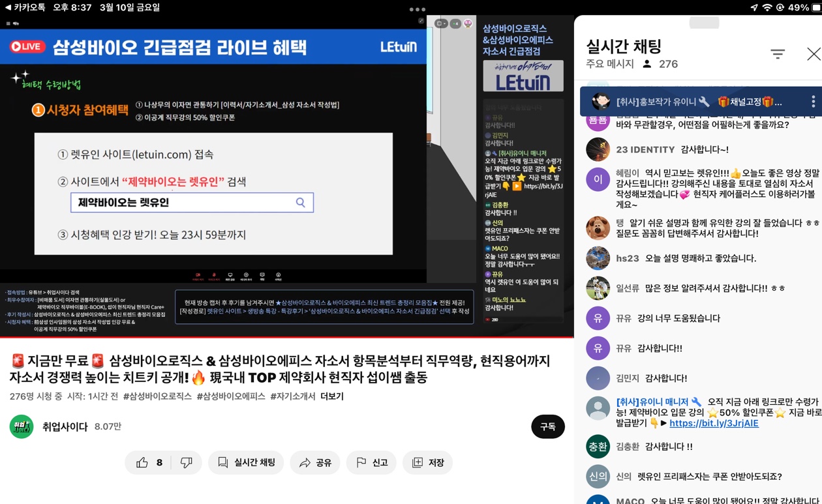Open the 취업사이다 channel name
This screenshot has width=822, height=504.
pyautogui.click(x=65, y=426)
